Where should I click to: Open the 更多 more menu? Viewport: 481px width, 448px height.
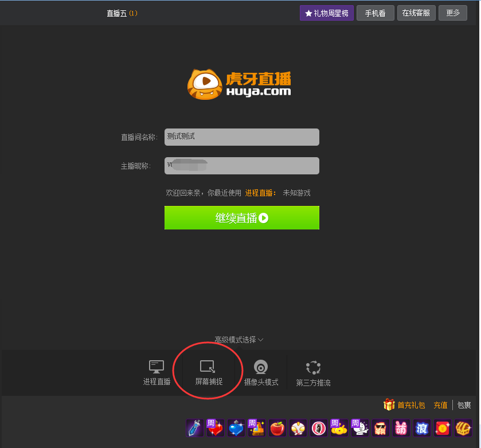tap(453, 13)
